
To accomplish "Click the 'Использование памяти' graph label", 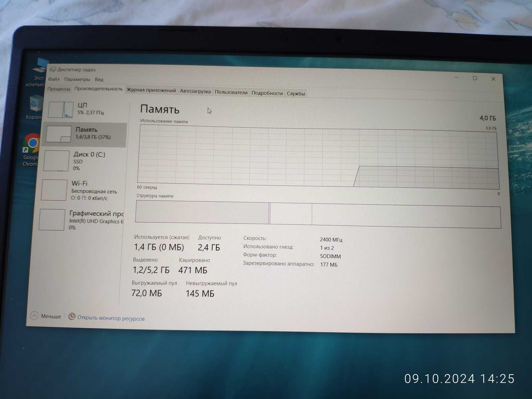I will pyautogui.click(x=164, y=121).
